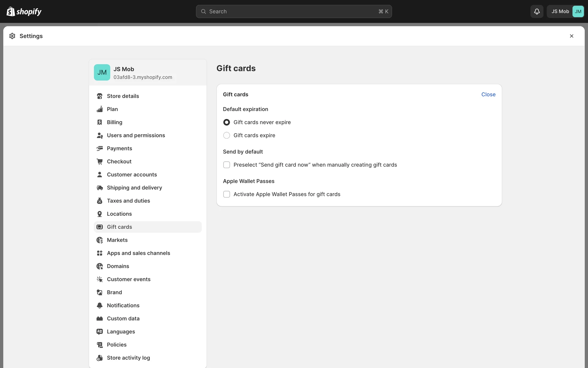Open the Payments settings page
Screen dimensions: 588x368
(x=119, y=148)
